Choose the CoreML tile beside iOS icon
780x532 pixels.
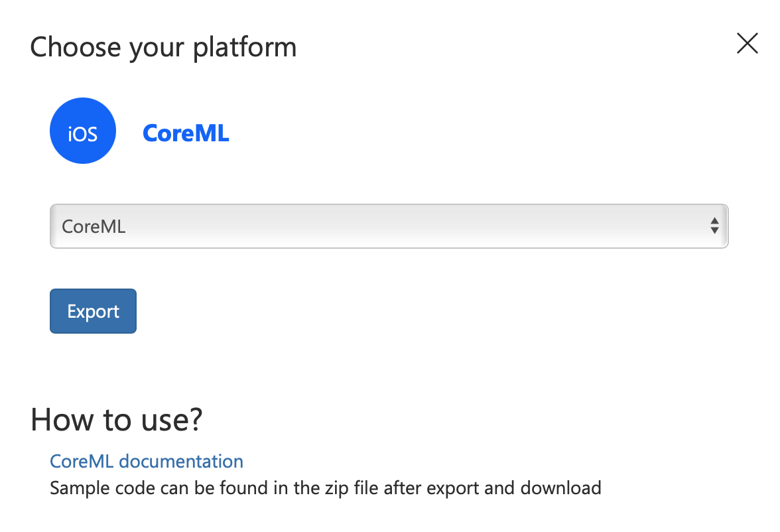[x=186, y=133]
